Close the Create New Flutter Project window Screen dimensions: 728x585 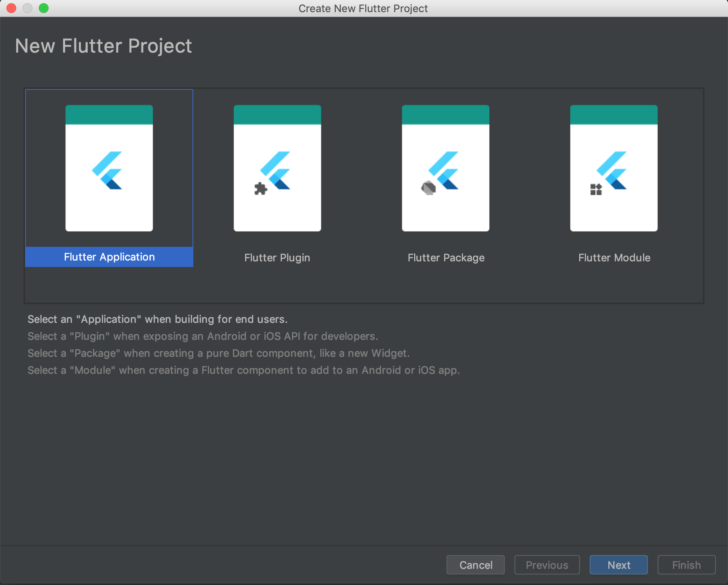11,8
